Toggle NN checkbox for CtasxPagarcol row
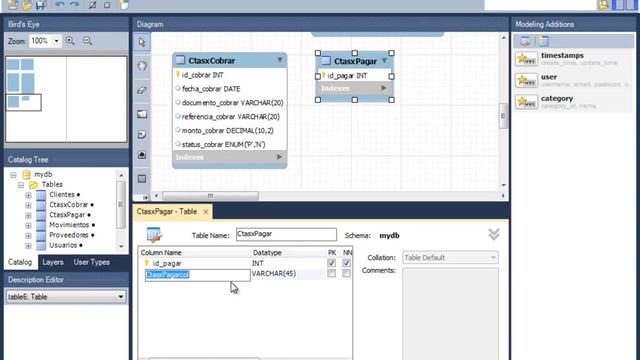The image size is (640, 360). (x=346, y=273)
